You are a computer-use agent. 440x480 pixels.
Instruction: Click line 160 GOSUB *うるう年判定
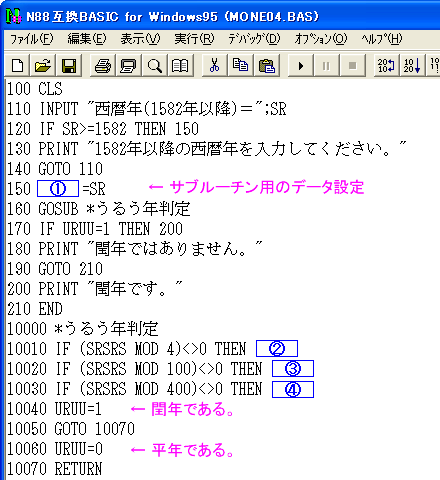98,209
